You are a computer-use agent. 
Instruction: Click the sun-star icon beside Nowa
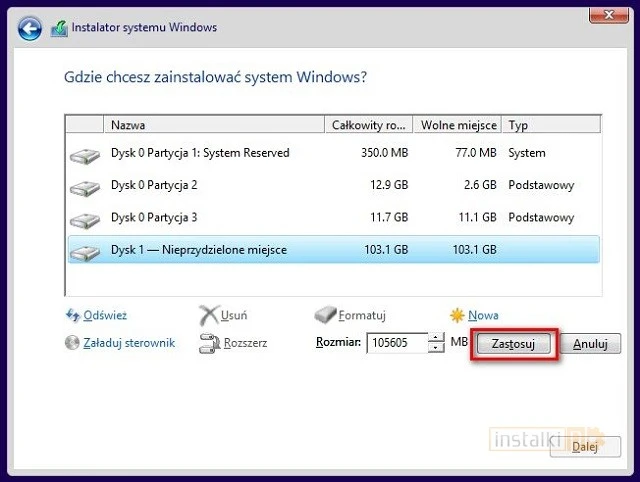click(x=457, y=315)
